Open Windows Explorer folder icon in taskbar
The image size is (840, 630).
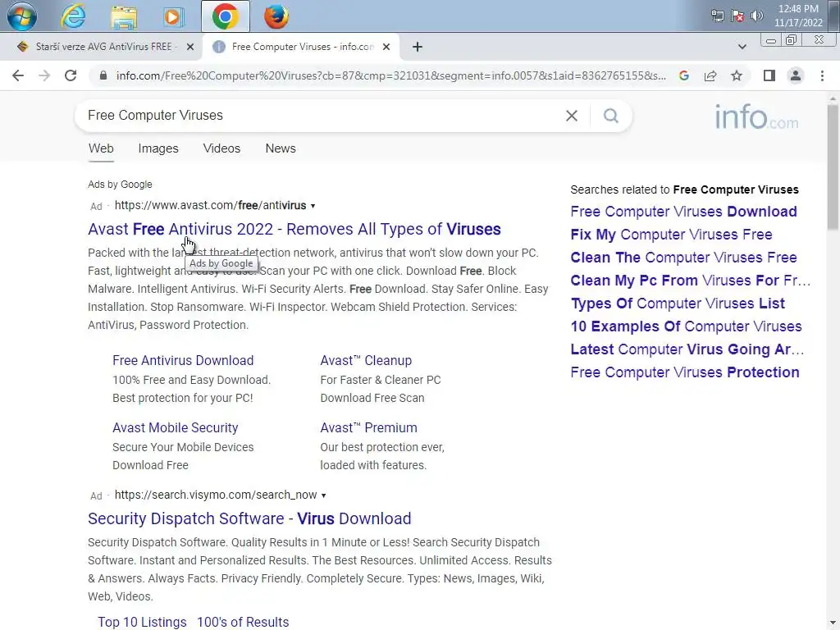(x=124, y=16)
